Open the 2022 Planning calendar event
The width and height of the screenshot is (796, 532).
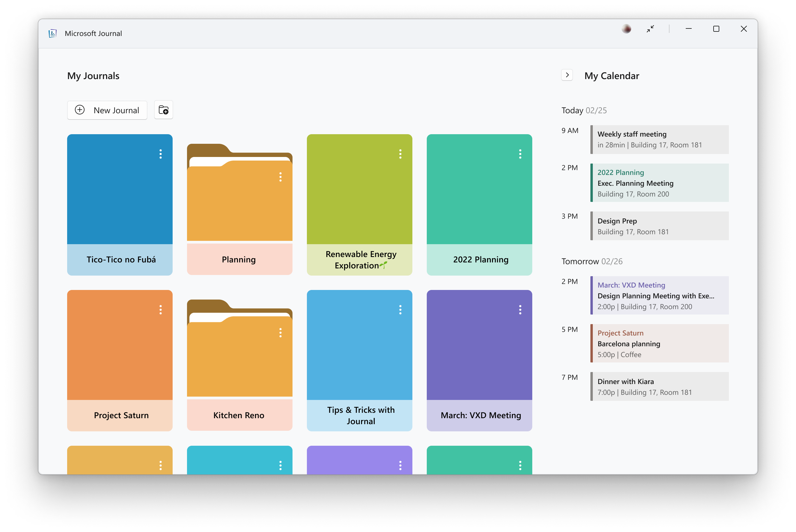tap(658, 182)
